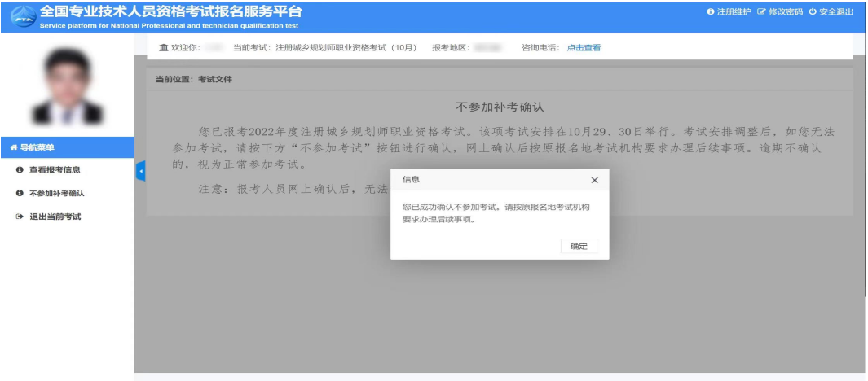
Task: Click the power icon beside 安全退出
Action: (x=813, y=12)
